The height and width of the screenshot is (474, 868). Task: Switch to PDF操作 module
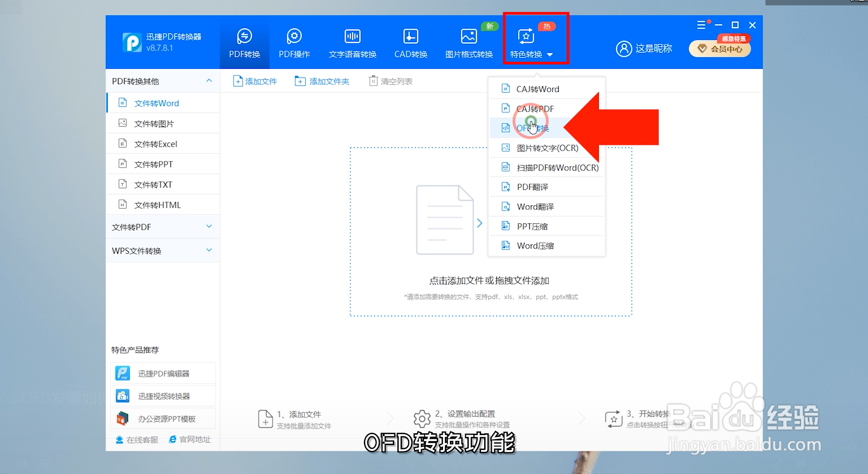tap(294, 42)
